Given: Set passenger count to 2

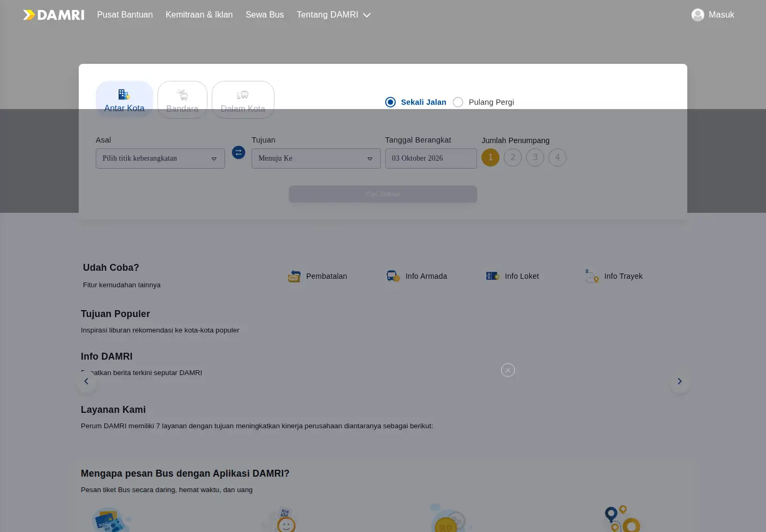Looking at the screenshot, I should tap(513, 157).
